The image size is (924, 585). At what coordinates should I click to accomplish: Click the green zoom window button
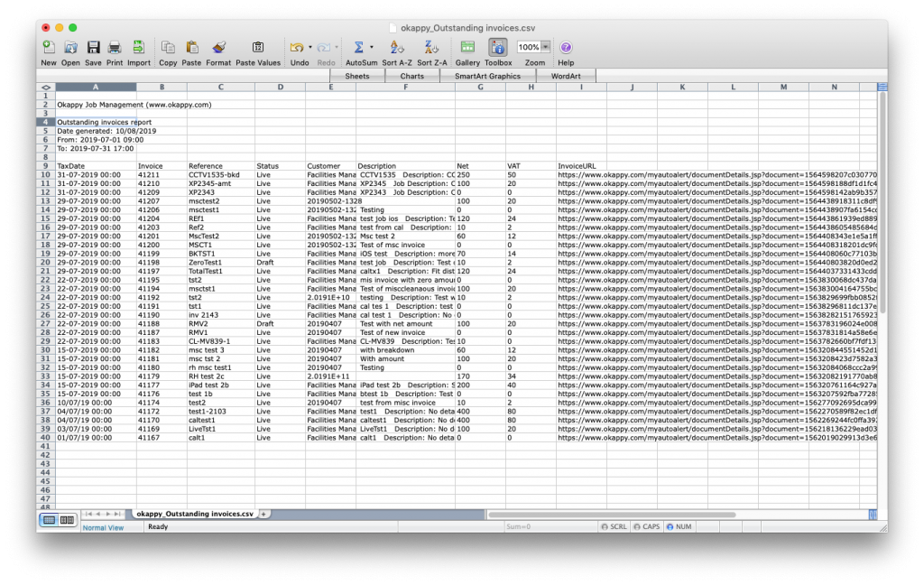[x=72, y=28]
